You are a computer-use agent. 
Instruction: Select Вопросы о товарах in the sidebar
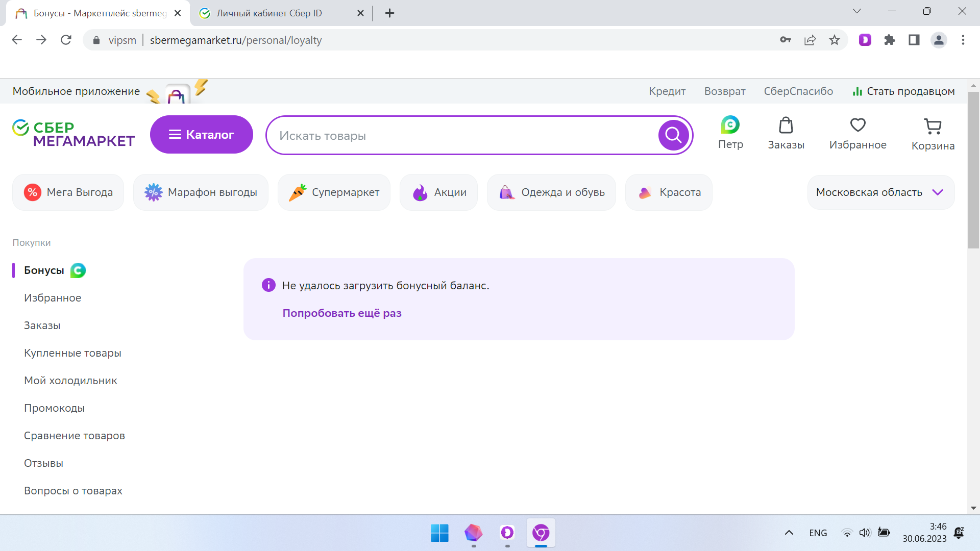(73, 491)
